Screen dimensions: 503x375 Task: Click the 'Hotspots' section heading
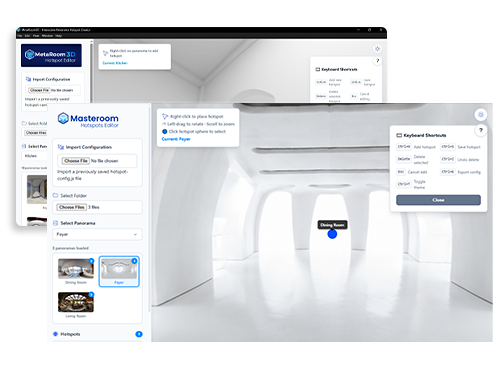pyautogui.click(x=70, y=334)
